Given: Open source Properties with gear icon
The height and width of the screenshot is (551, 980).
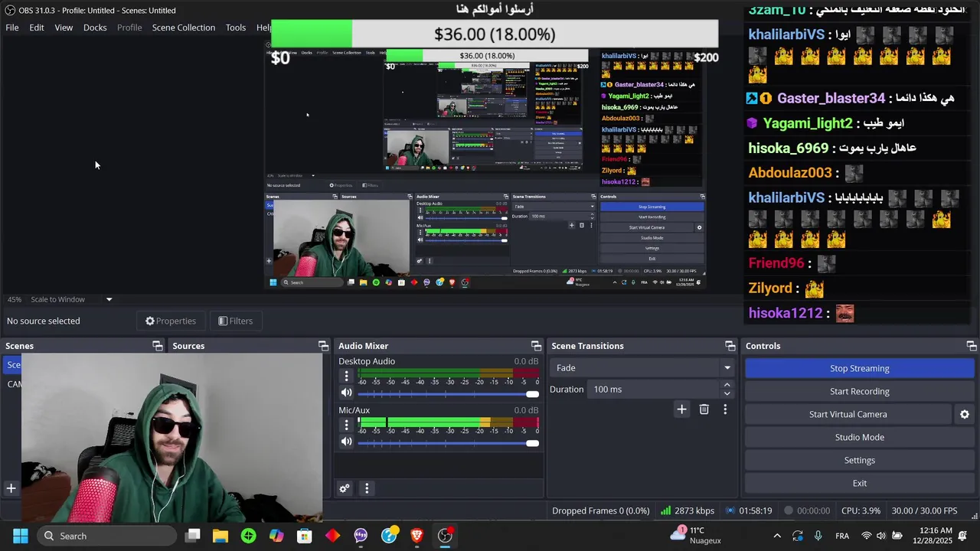Looking at the screenshot, I should click(x=171, y=321).
